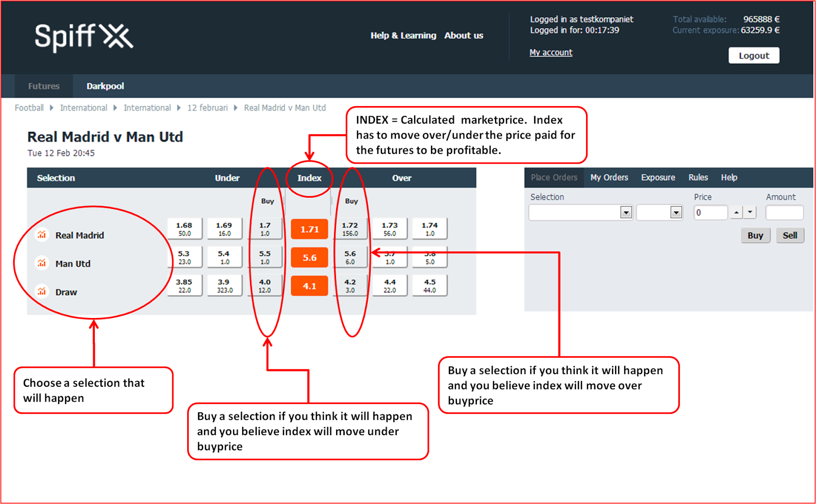Click the Under column header

coord(227,178)
